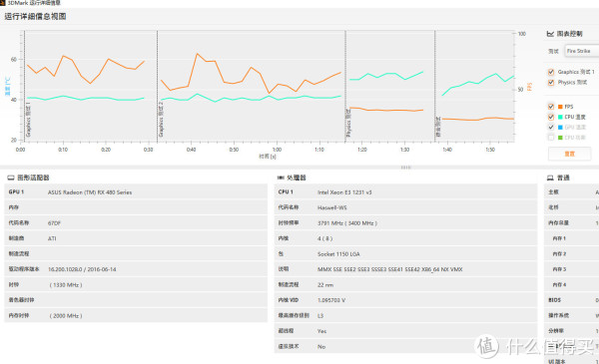The width and height of the screenshot is (599, 364).
Task: Click the manufacturer ATI value
Action: tap(52, 238)
